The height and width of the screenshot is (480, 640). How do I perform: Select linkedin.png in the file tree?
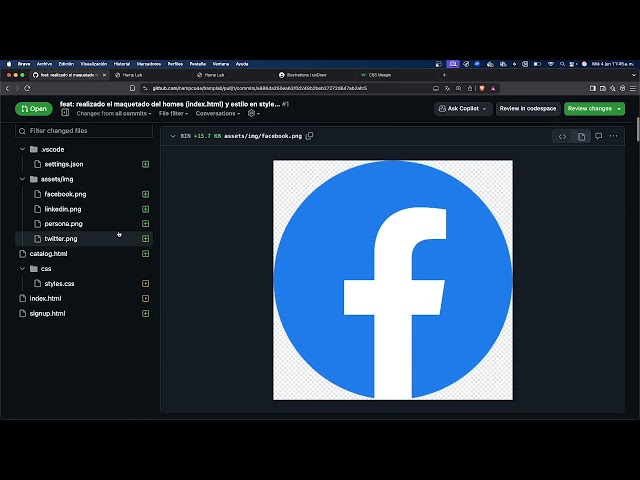point(84,209)
